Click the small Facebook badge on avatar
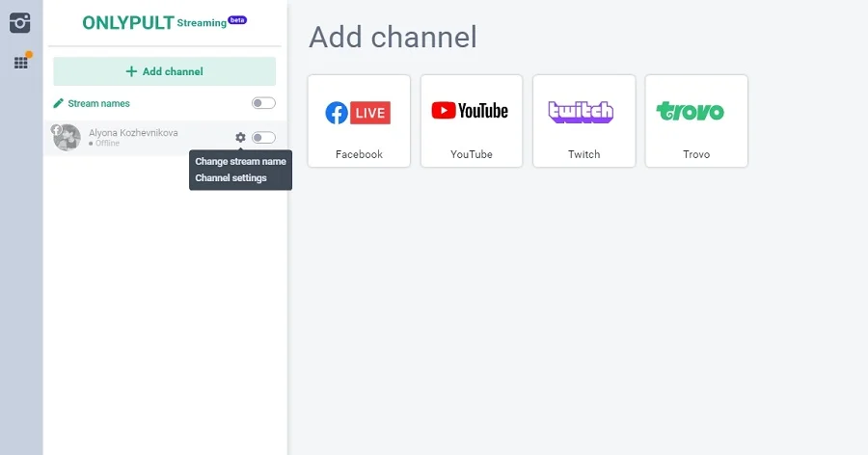The height and width of the screenshot is (455, 868). click(57, 129)
